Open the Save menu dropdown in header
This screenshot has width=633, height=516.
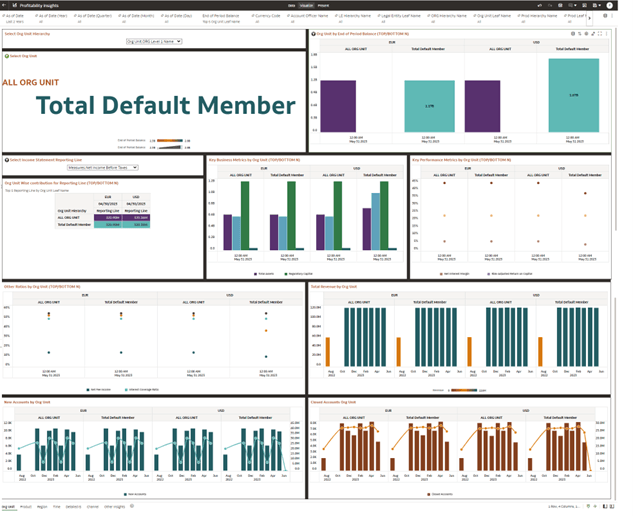(597, 5)
